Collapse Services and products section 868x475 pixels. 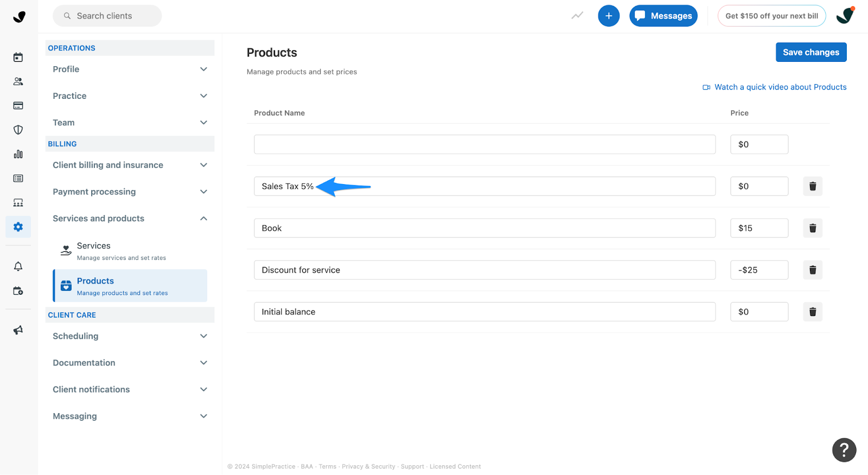(130, 218)
